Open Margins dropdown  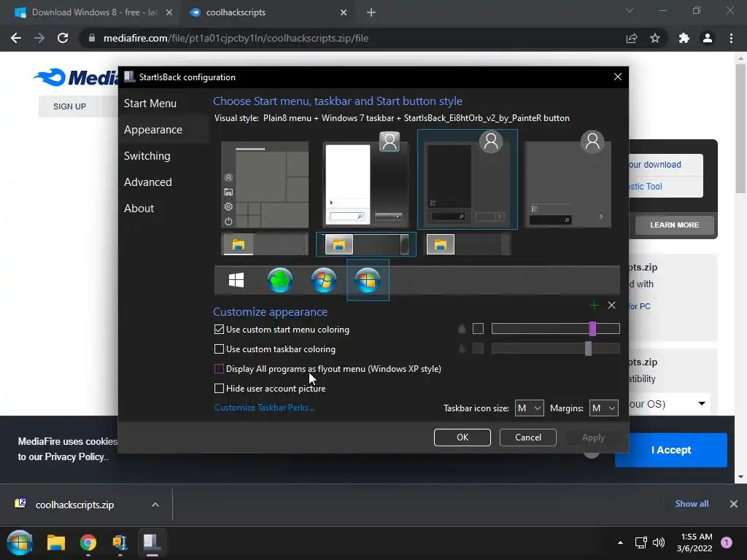pos(603,408)
